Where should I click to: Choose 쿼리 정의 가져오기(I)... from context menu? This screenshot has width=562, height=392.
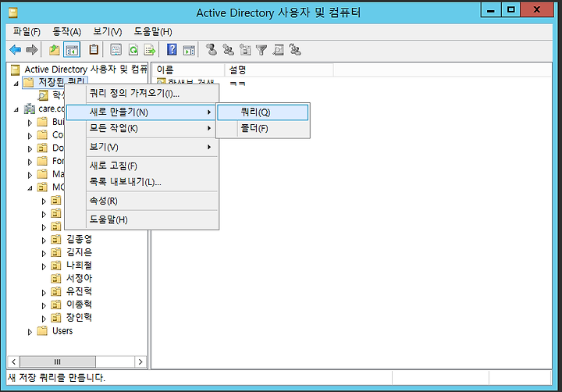(x=142, y=94)
